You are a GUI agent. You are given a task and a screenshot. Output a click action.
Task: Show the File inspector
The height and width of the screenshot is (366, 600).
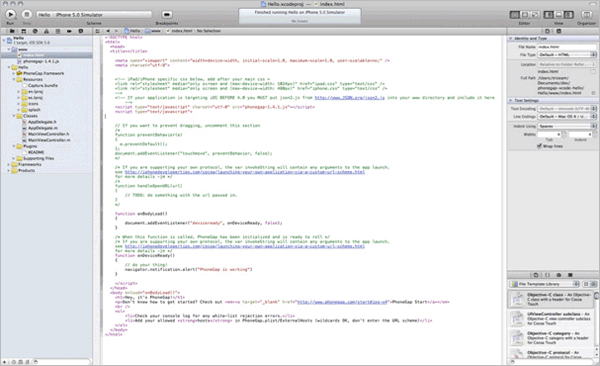point(547,31)
